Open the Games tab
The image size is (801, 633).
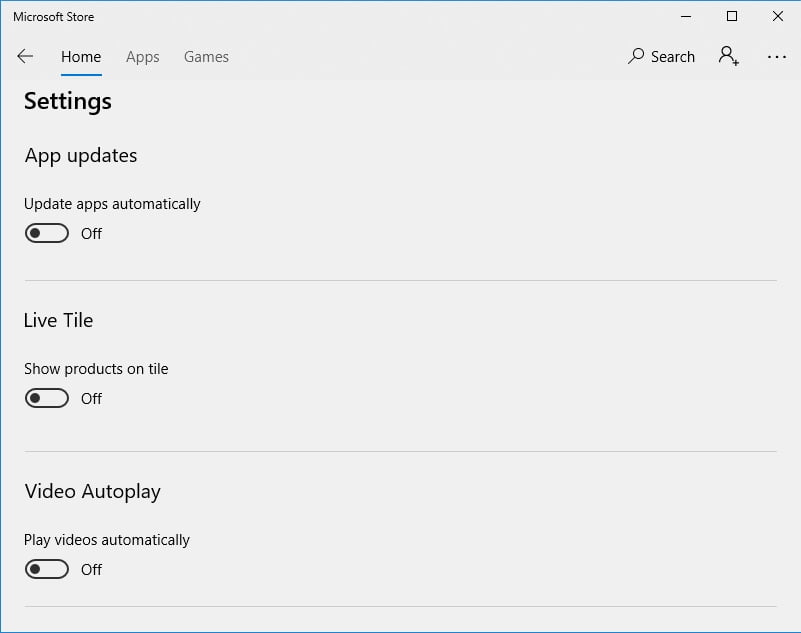click(x=206, y=57)
